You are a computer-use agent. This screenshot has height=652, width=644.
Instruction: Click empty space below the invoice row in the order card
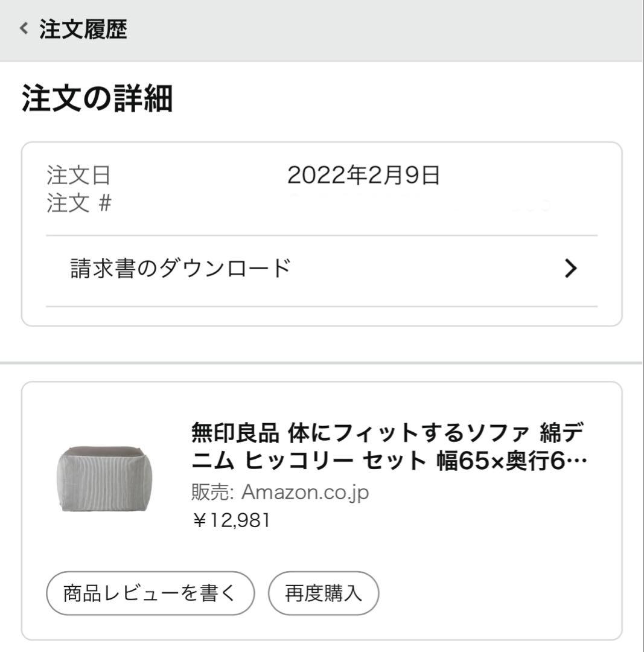point(322,316)
